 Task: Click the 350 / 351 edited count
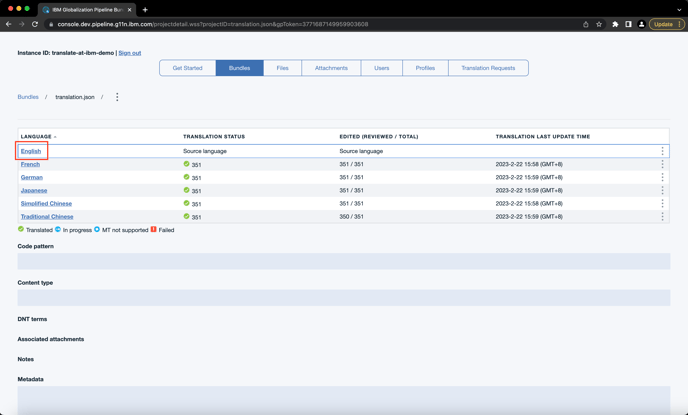click(x=351, y=217)
